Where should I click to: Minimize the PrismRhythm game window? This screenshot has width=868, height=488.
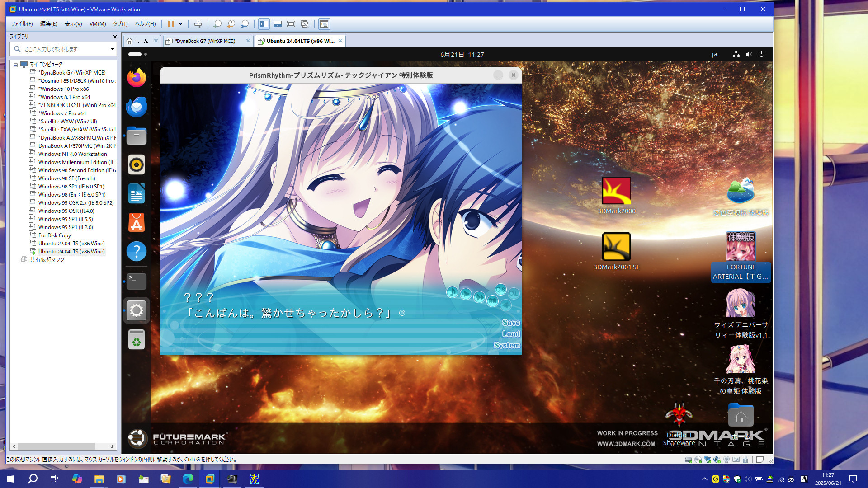[x=498, y=75]
